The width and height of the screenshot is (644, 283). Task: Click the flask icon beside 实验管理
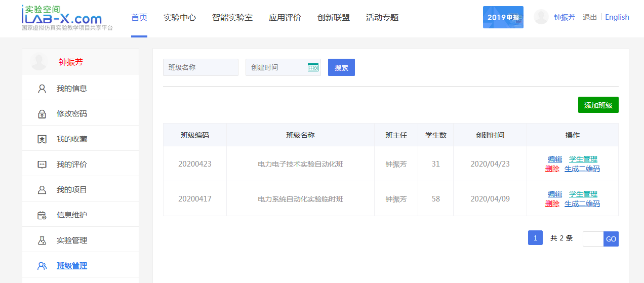click(42, 240)
